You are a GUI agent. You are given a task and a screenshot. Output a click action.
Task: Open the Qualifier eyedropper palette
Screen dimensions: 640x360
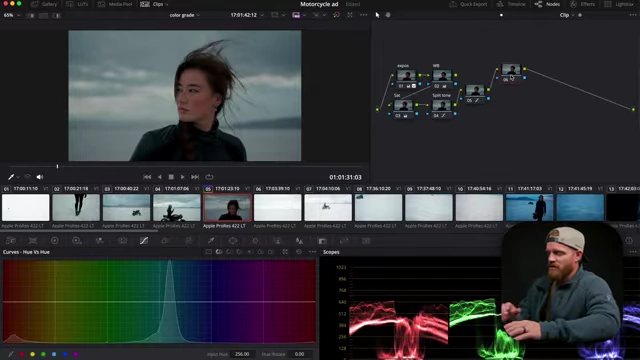coord(211,241)
